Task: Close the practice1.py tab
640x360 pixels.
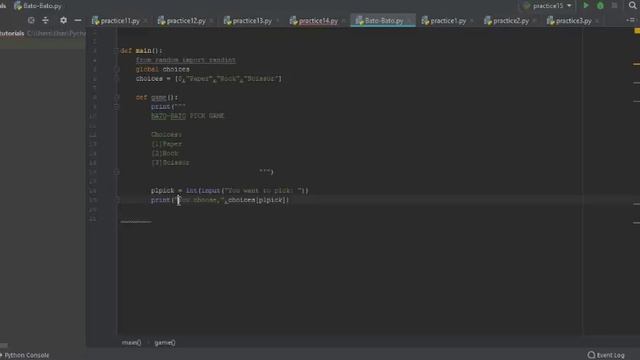Action: pos(472,20)
